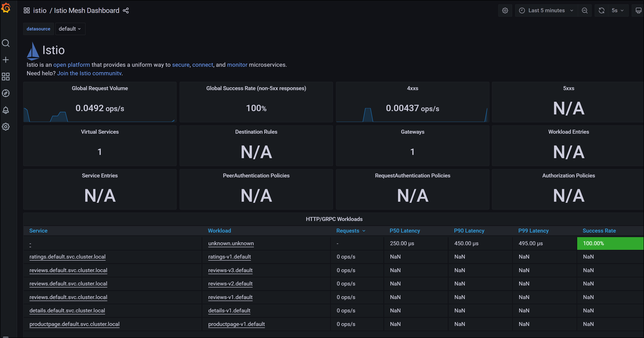Open the Global Success Rate panel title

[256, 88]
